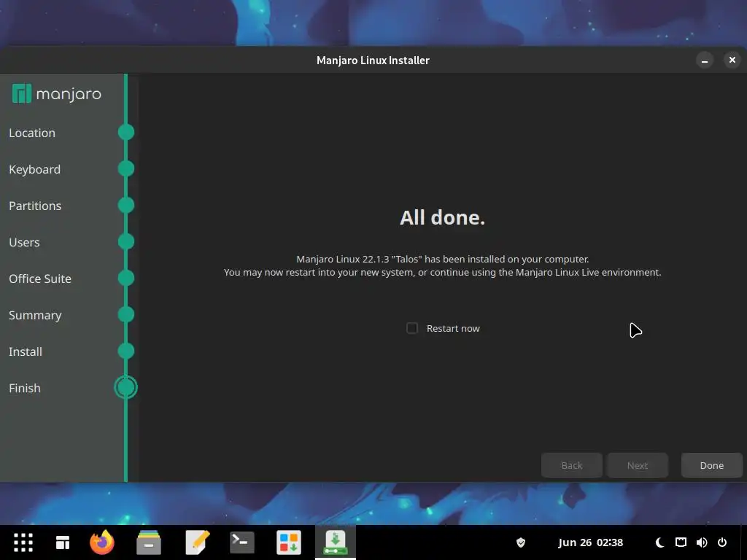Screen dimensions: 747x560
Task: Launch Firefox from the taskbar
Action: (x=102, y=542)
